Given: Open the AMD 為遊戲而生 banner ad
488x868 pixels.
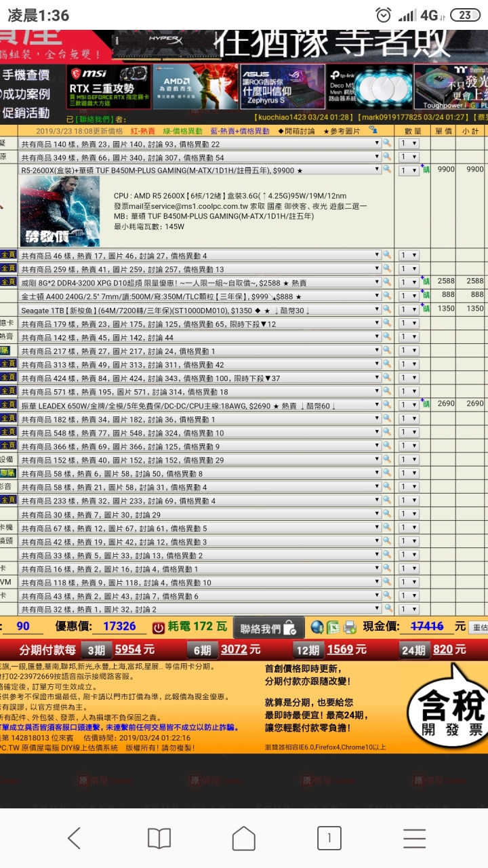Looking at the screenshot, I should tap(195, 87).
